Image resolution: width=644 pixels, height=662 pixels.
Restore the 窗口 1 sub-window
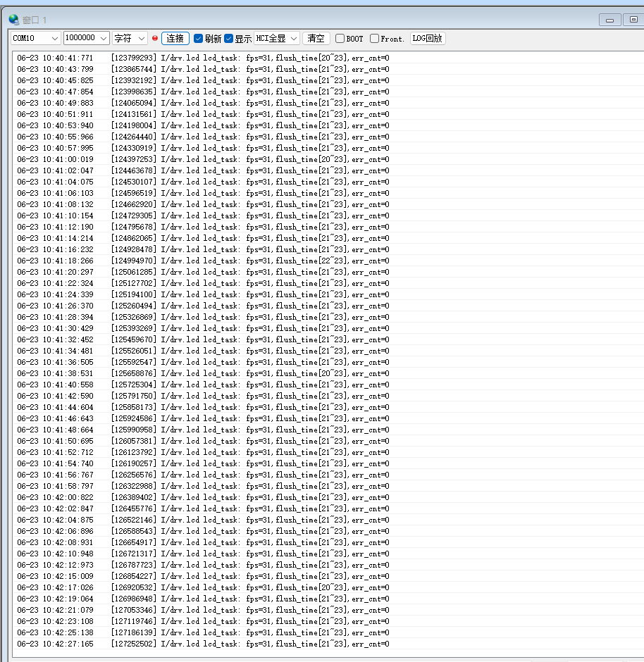pos(633,20)
